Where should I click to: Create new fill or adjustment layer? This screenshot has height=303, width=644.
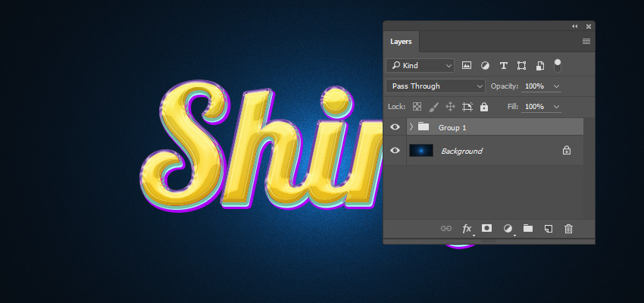click(508, 229)
